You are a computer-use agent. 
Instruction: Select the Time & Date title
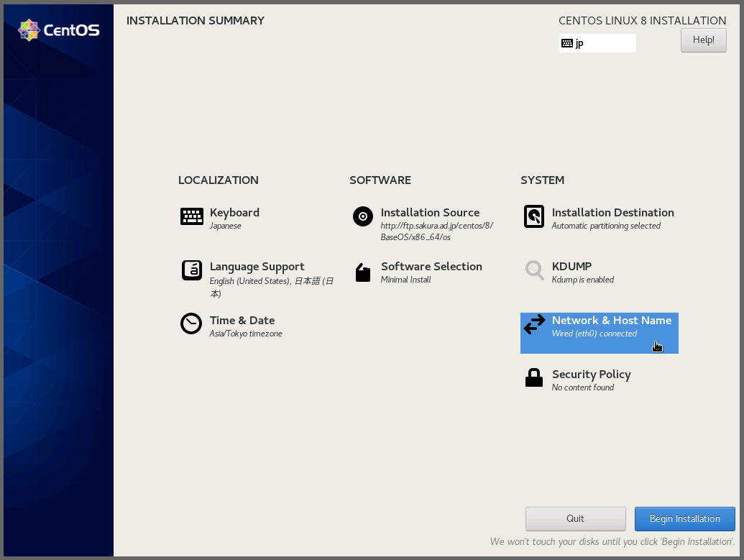[x=242, y=321]
